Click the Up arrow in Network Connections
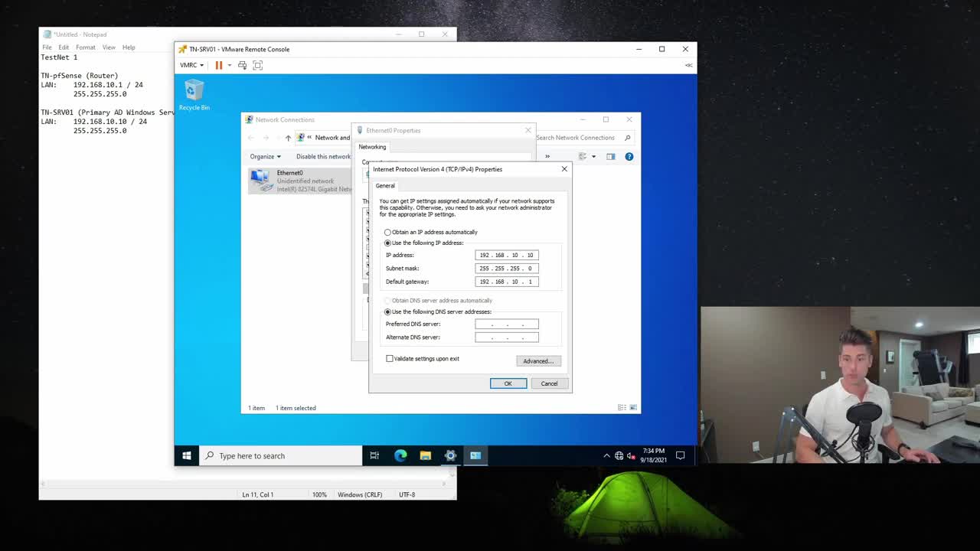 [288, 138]
